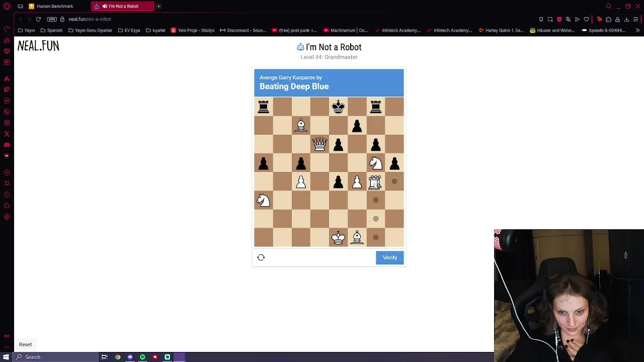The height and width of the screenshot is (362, 644).
Task: Click the white king on the bottom row
Action: 338,237
